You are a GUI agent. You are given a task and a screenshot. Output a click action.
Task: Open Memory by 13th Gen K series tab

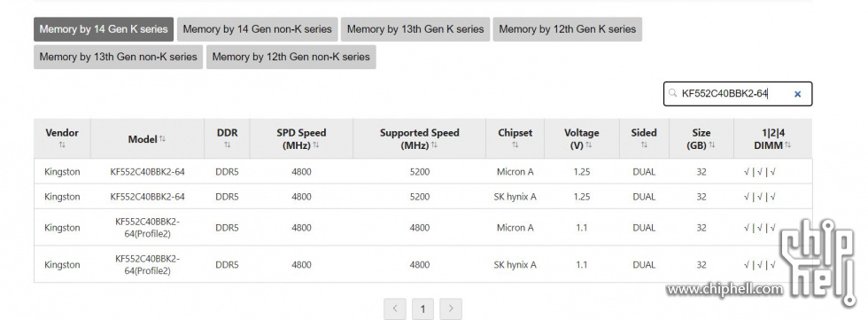coord(415,29)
